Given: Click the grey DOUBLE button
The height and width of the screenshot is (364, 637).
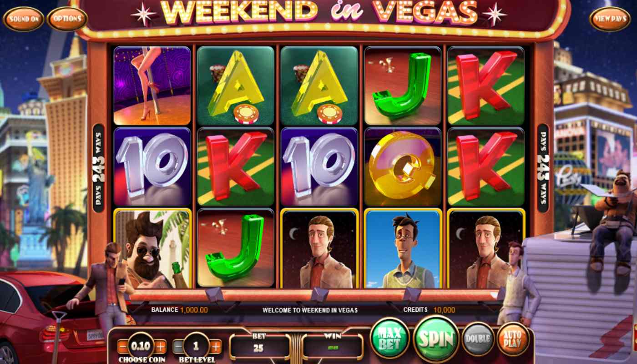Looking at the screenshot, I should click(477, 339).
